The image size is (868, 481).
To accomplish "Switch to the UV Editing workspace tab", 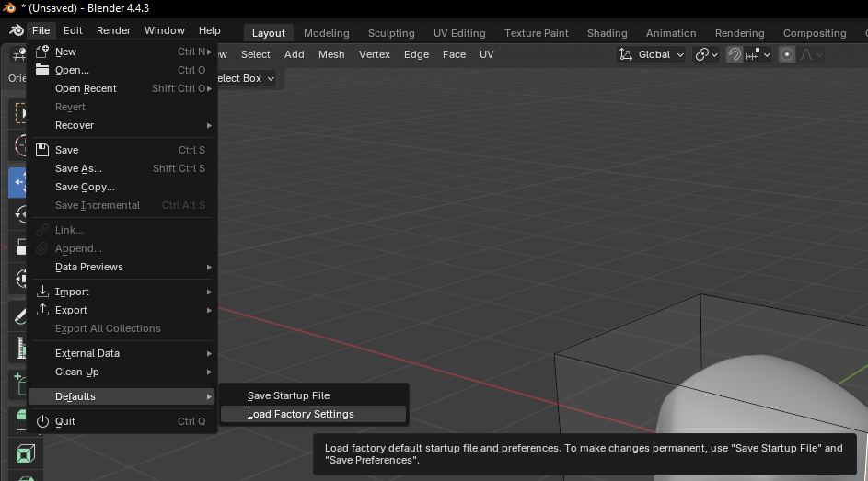I will (x=459, y=33).
